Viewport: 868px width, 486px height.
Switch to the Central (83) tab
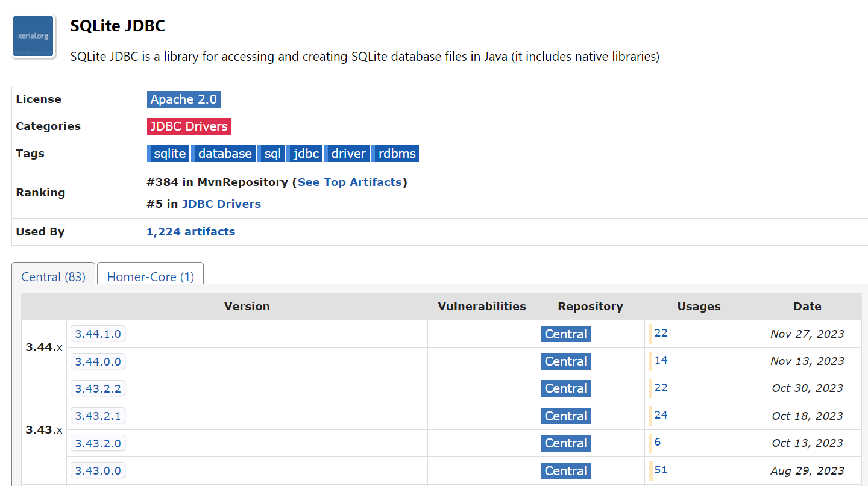(54, 276)
